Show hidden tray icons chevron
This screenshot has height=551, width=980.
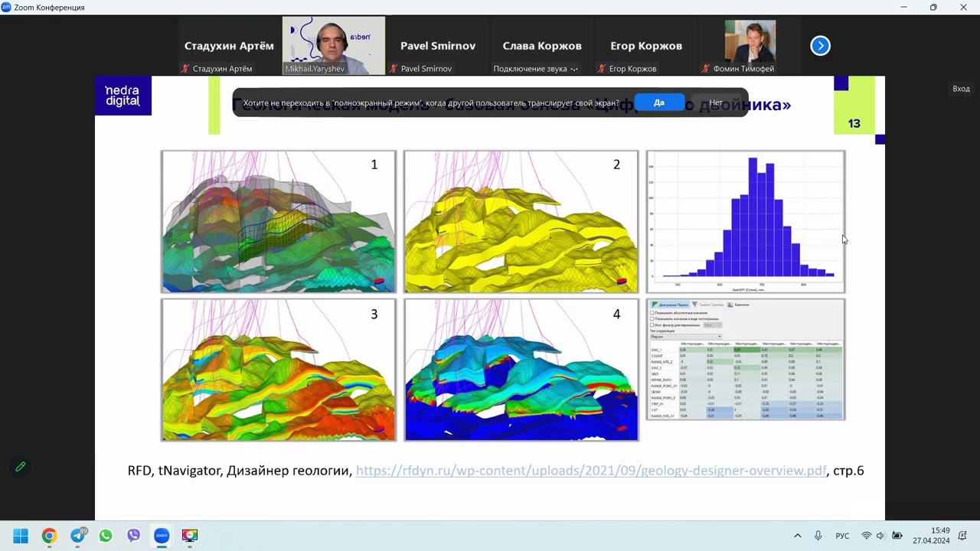pos(797,536)
